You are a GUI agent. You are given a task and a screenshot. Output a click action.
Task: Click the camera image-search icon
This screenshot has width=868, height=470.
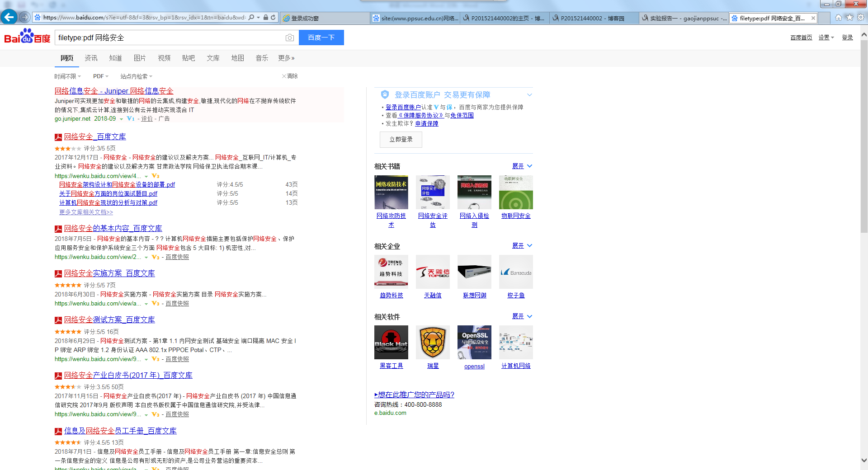pyautogui.click(x=290, y=38)
